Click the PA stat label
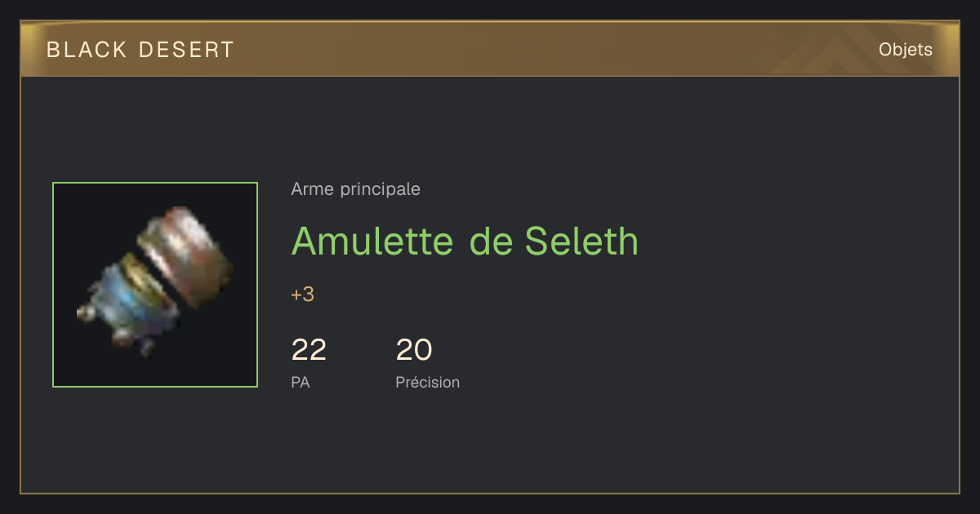 (300, 382)
